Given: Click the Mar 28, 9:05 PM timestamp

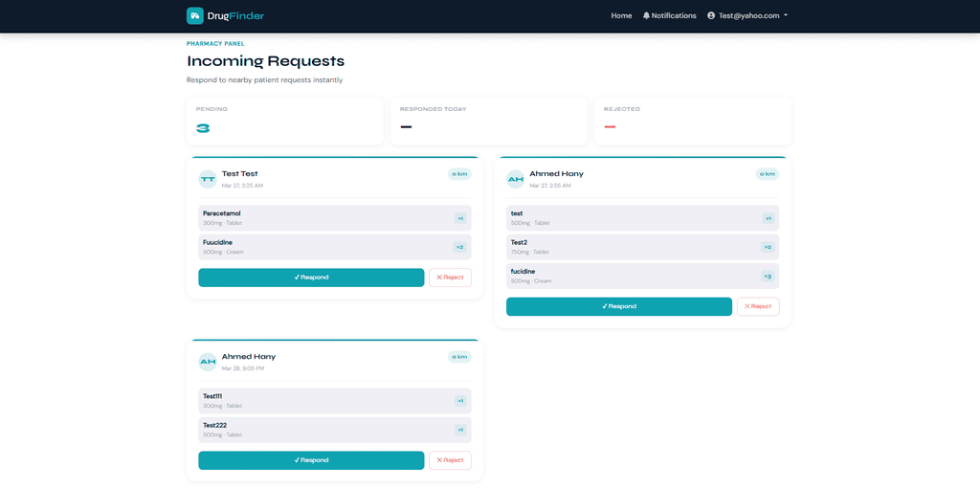Looking at the screenshot, I should 243,368.
